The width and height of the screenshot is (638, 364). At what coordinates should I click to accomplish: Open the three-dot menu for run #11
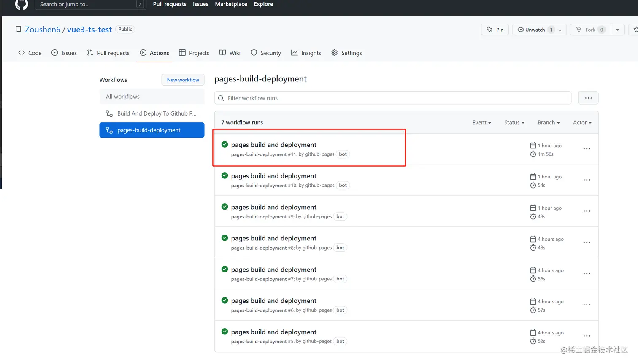[x=587, y=149]
